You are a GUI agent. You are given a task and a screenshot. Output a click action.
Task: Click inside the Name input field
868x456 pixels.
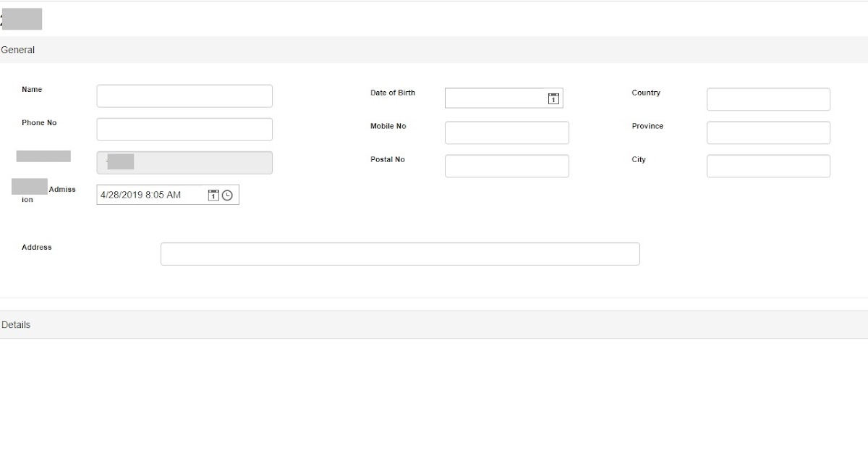[184, 95]
